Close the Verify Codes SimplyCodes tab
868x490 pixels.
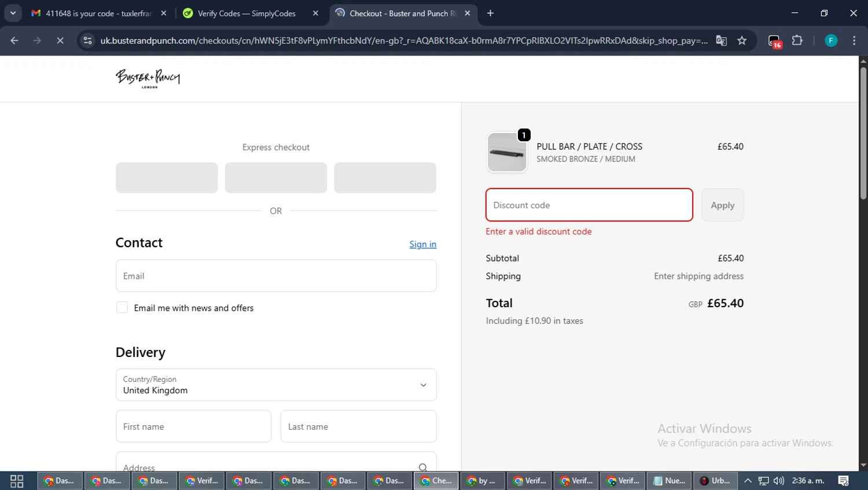315,13
